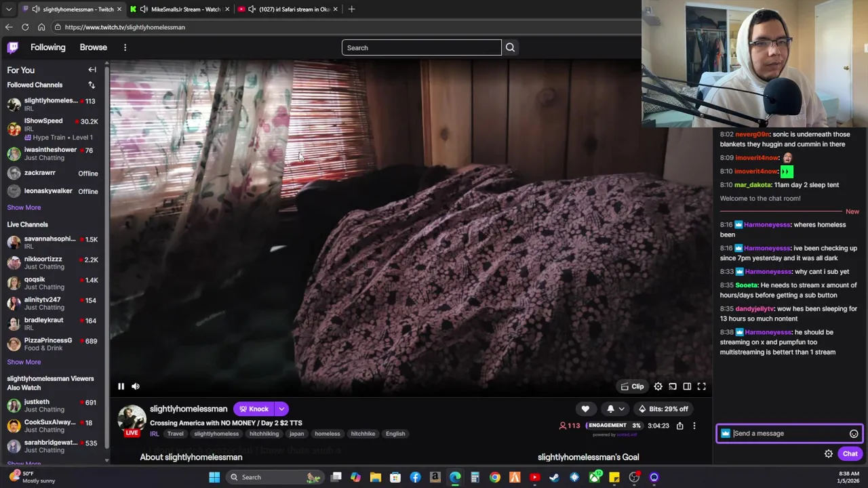Image resolution: width=868 pixels, height=488 pixels.
Task: Click the Twitch search field
Action: coord(421,47)
